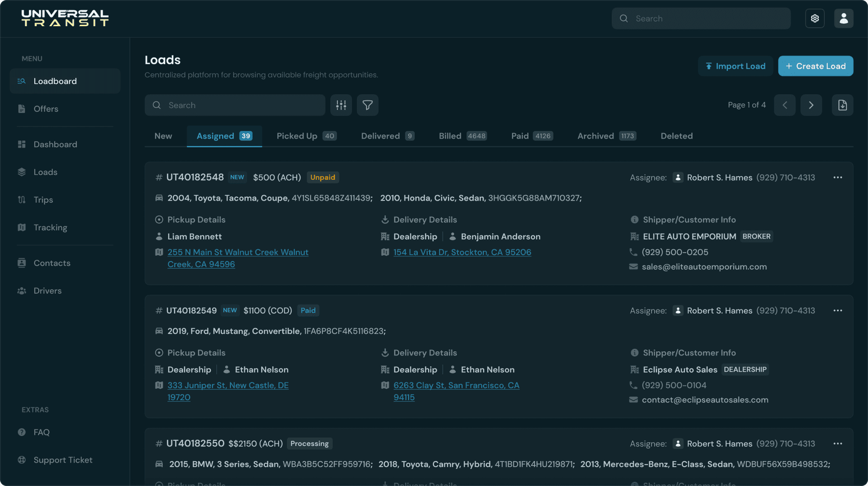The width and height of the screenshot is (868, 486).
Task: Open Drivers in the sidebar menu
Action: point(47,290)
